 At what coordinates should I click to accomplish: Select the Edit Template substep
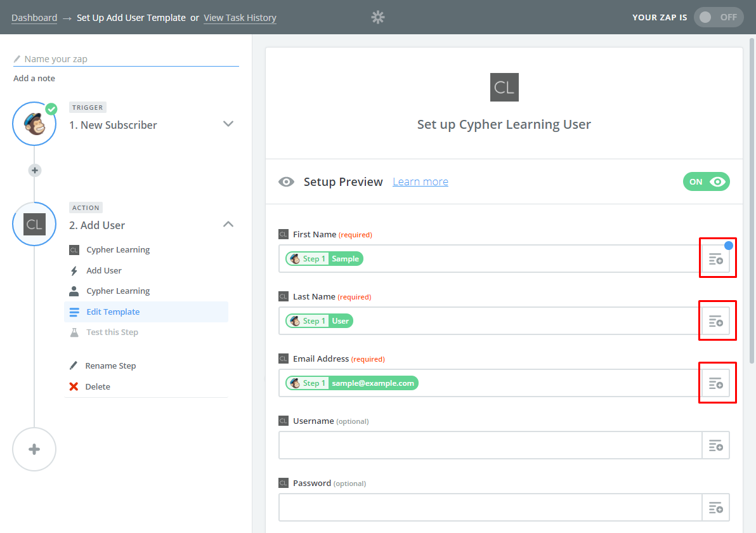point(146,312)
